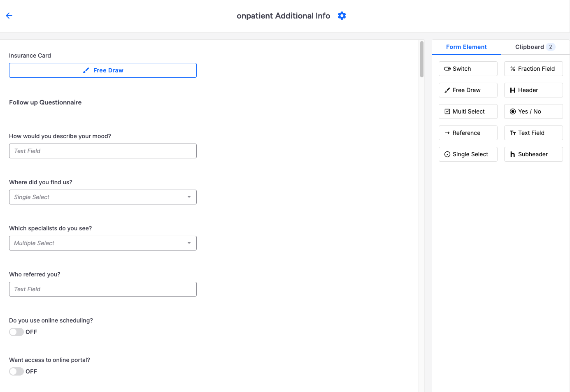The image size is (570, 392).
Task: Add a Yes / No element
Action: (x=533, y=111)
